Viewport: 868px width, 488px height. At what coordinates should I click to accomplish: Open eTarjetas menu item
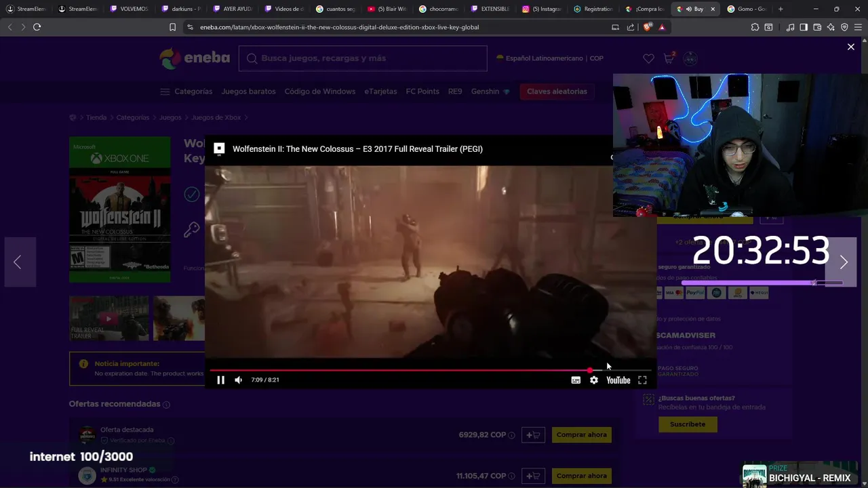tap(380, 91)
